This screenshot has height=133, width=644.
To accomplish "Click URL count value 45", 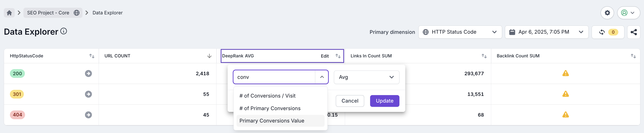I will (206, 115).
